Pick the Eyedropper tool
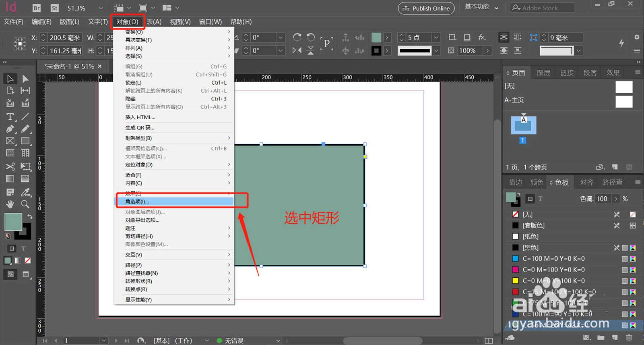 click(x=25, y=192)
